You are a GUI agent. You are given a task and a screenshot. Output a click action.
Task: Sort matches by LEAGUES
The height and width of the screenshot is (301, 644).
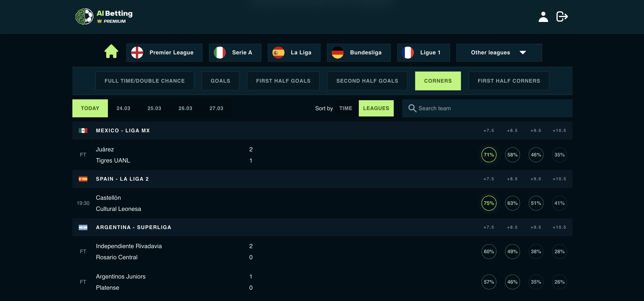pyautogui.click(x=376, y=108)
